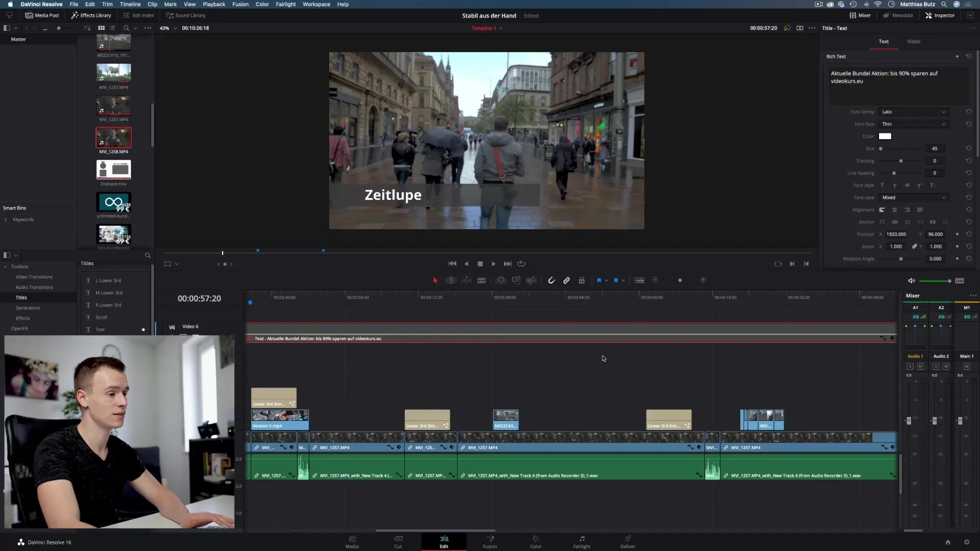Switch to the Text tab in Inspector

click(x=884, y=42)
